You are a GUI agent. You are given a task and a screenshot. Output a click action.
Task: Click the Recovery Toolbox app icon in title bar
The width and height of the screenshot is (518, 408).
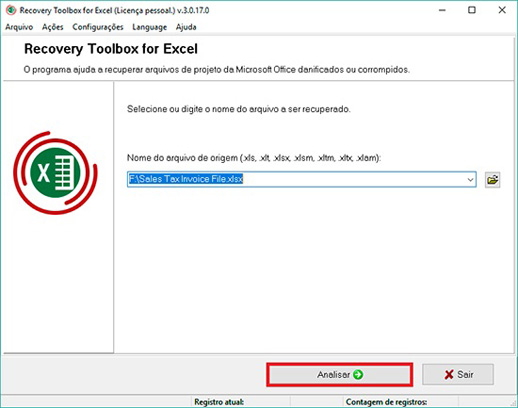pos(11,10)
